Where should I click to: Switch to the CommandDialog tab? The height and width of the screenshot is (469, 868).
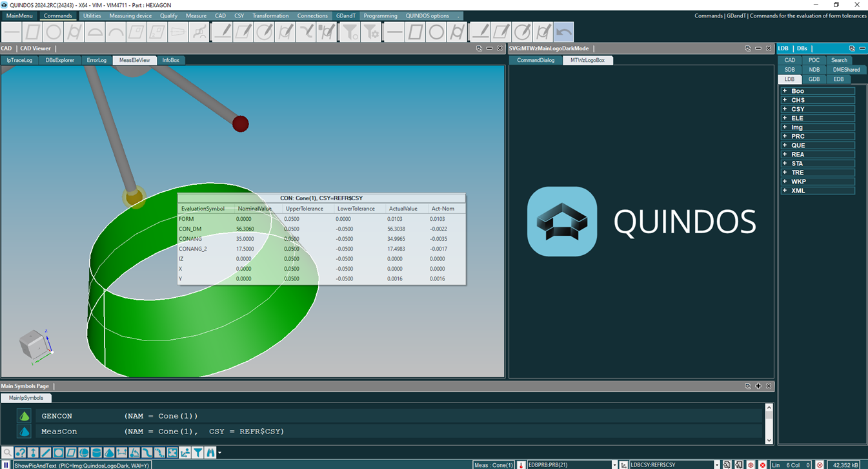536,60
